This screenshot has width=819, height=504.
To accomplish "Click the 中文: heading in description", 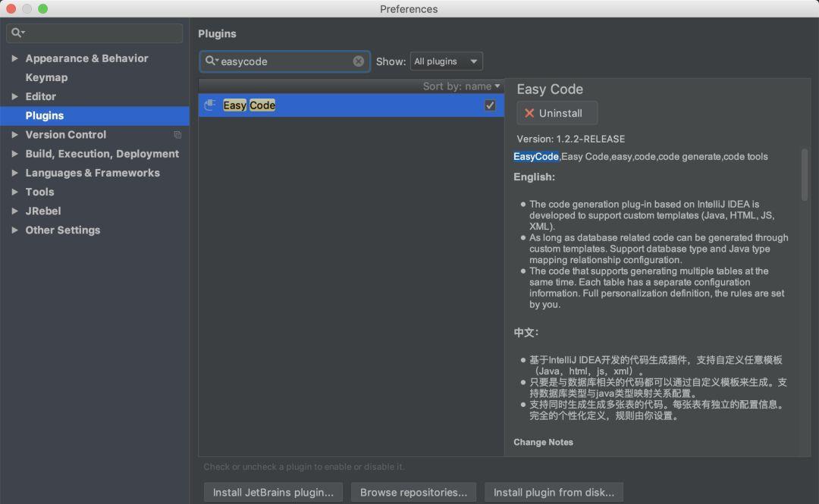I will click(x=526, y=333).
